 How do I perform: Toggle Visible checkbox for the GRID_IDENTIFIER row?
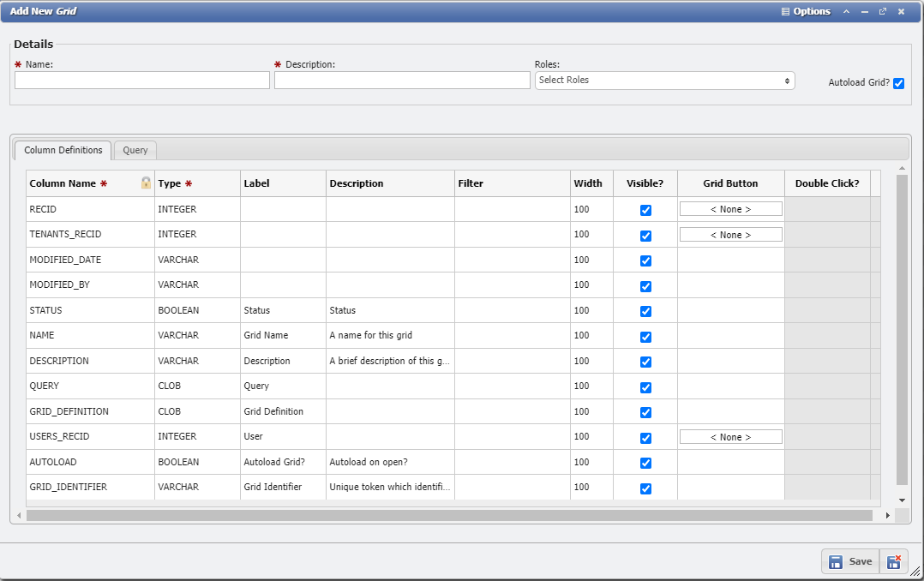[x=645, y=488]
